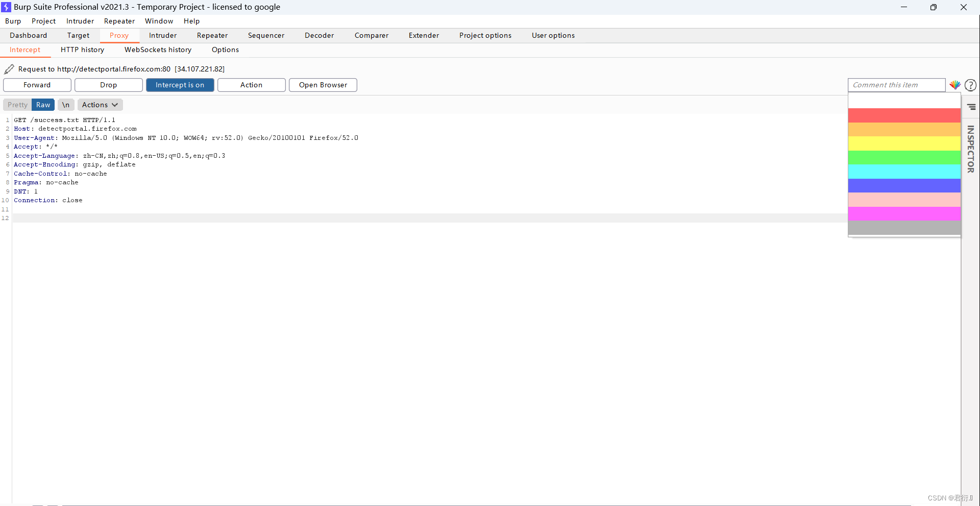
Task: Choose the green highlight color
Action: click(x=904, y=157)
